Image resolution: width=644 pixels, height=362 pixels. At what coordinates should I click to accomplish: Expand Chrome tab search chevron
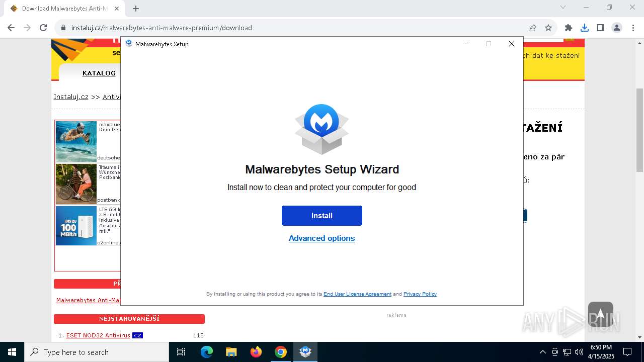(563, 7)
